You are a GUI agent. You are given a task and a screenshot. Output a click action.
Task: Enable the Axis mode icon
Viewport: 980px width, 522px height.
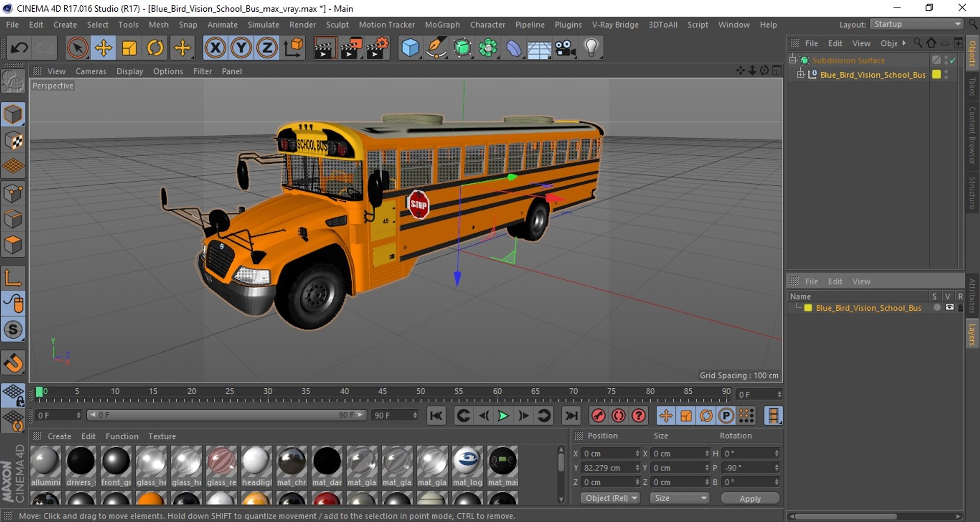point(13,278)
